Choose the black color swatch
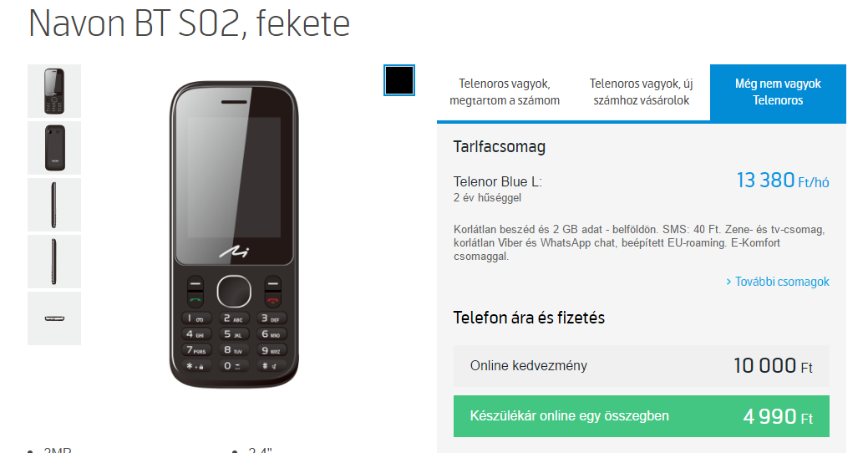Image resolution: width=868 pixels, height=453 pixels. [x=399, y=80]
